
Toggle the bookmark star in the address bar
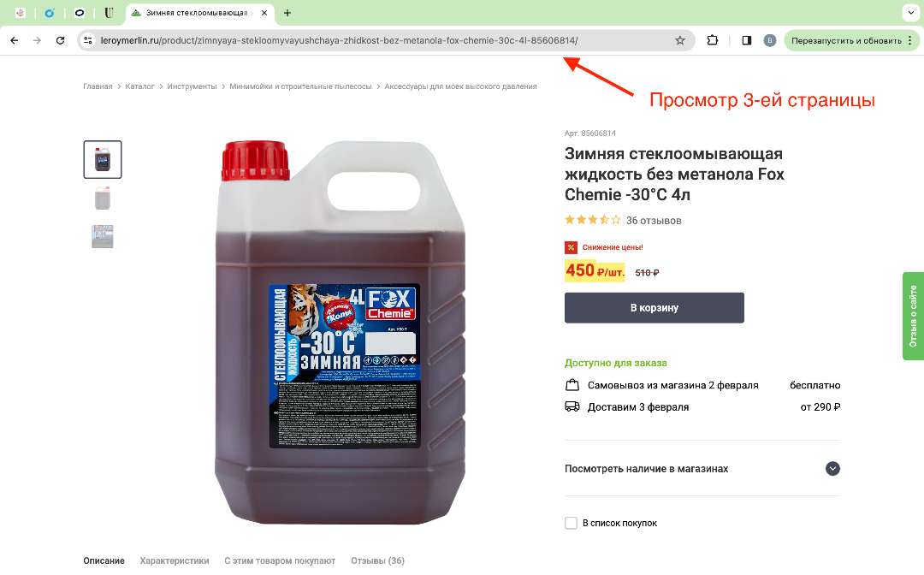680,40
